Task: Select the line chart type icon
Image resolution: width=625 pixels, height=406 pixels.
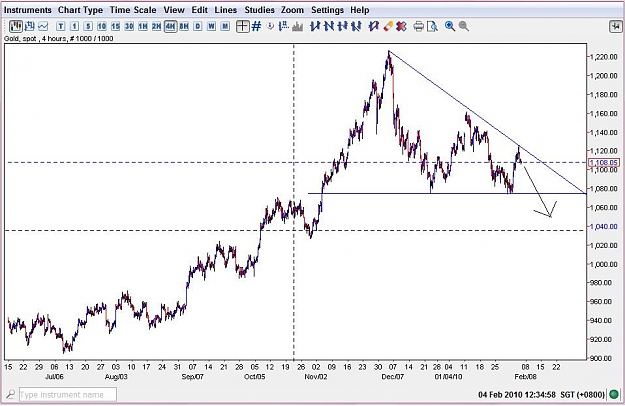Action: [x=43, y=27]
